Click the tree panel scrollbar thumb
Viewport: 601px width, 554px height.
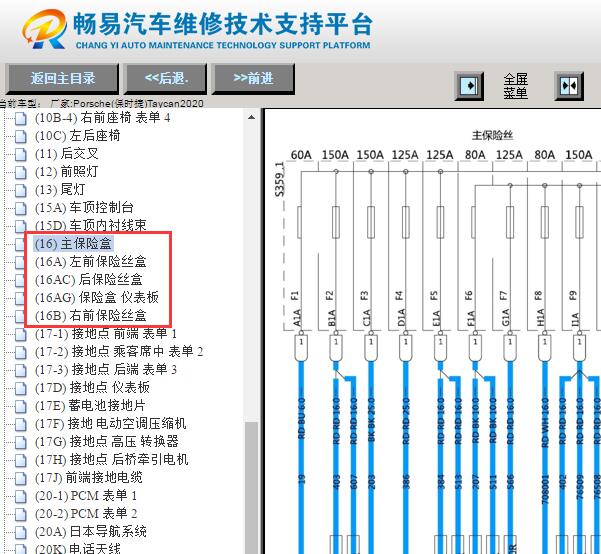[251, 488]
